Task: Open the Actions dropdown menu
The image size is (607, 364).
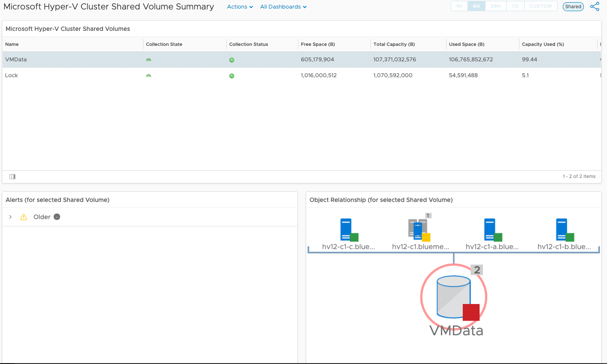Action: (240, 7)
